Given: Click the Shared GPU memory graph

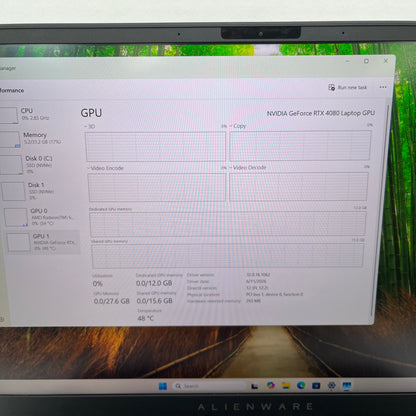Looking at the screenshot, I should coord(228,256).
